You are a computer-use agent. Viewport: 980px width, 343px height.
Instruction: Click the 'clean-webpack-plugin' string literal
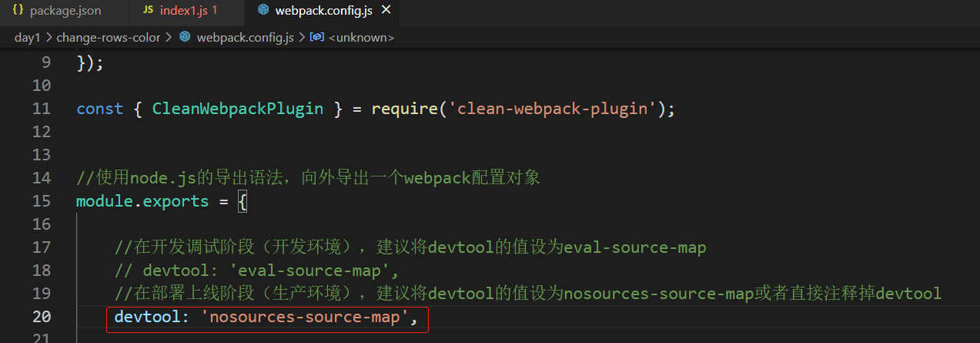click(x=553, y=109)
